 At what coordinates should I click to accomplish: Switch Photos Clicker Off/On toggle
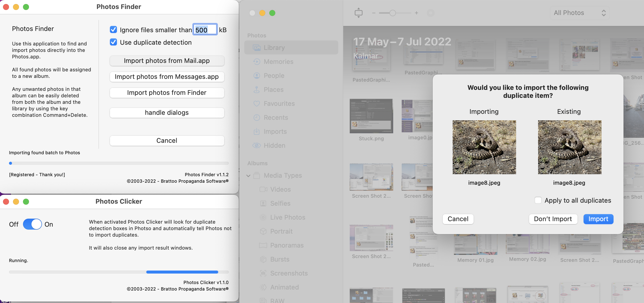(x=32, y=224)
